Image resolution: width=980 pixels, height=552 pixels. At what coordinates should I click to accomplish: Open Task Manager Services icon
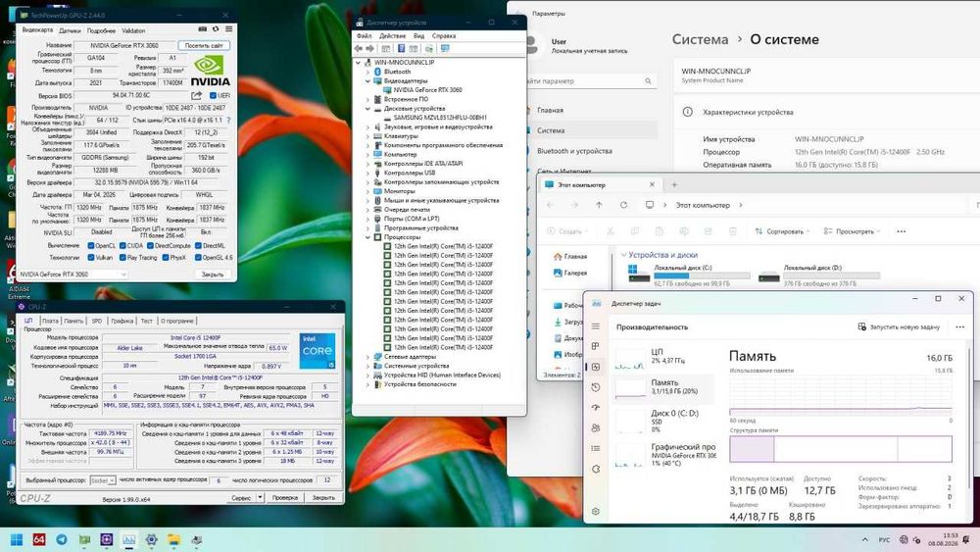(596, 469)
